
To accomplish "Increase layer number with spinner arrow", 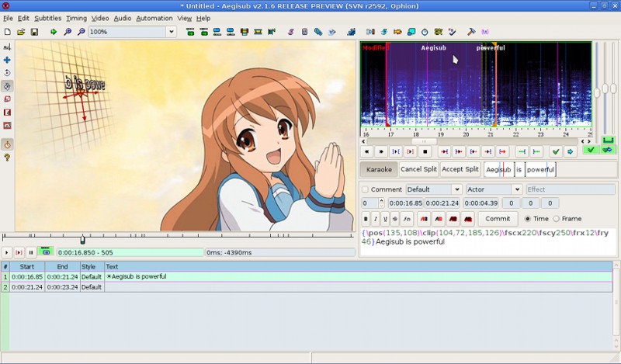I will (x=381, y=200).
